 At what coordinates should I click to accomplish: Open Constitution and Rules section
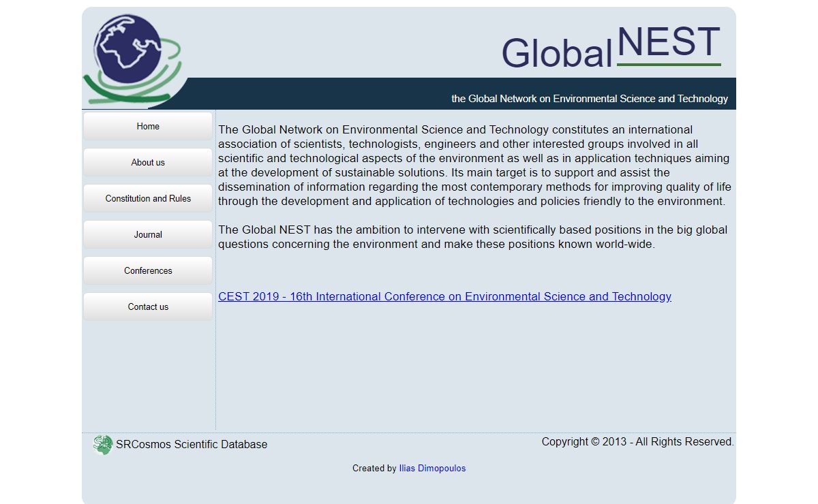148,198
